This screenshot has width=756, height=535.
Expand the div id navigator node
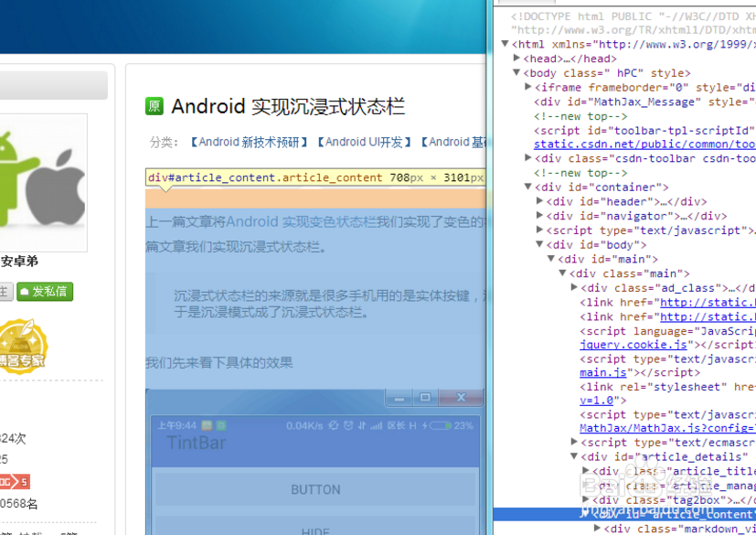(539, 215)
